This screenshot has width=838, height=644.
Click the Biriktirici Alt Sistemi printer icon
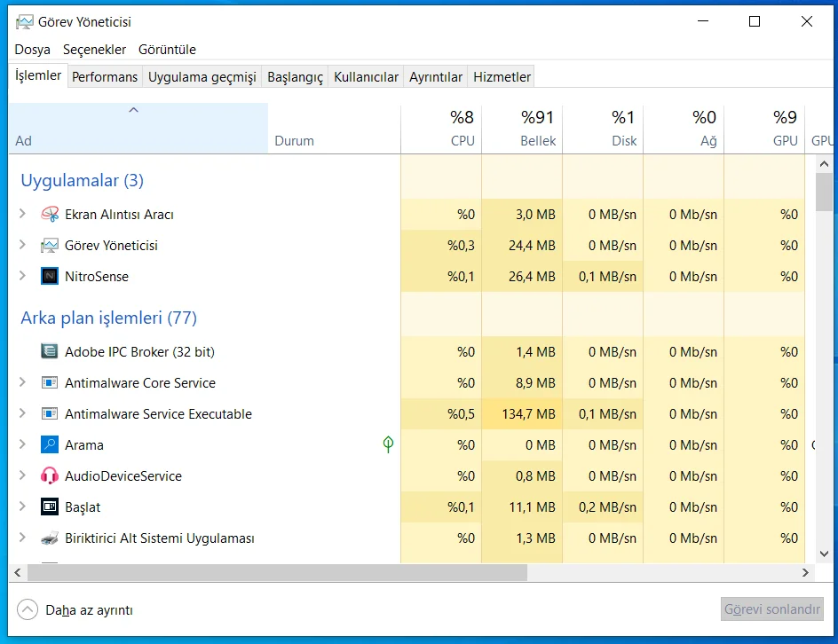50,538
